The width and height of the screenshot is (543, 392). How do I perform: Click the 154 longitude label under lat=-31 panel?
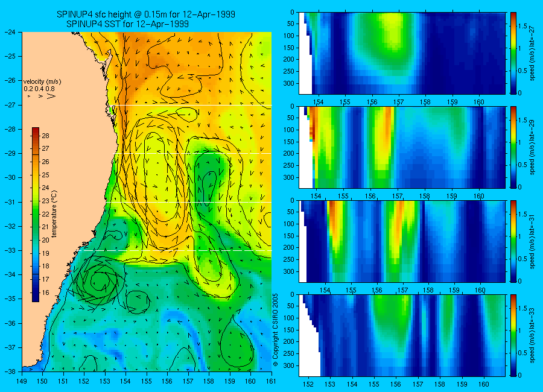[x=325, y=290]
